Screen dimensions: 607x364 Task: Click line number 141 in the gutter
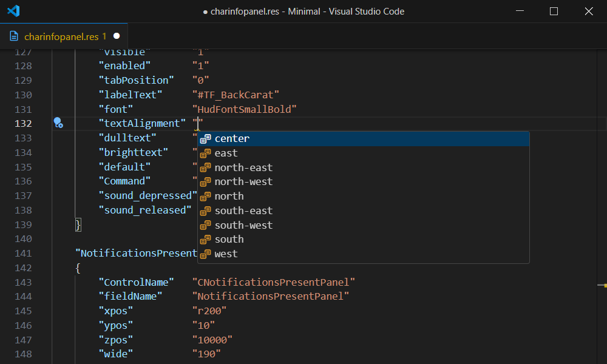tap(23, 254)
